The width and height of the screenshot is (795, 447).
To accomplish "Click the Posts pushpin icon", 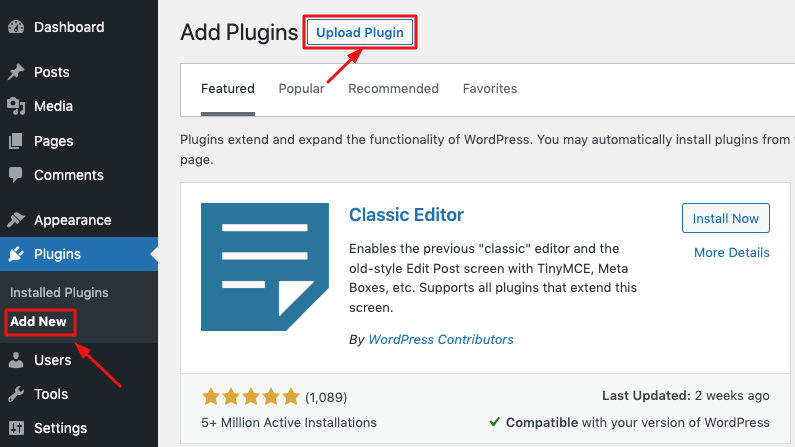I will (x=16, y=72).
